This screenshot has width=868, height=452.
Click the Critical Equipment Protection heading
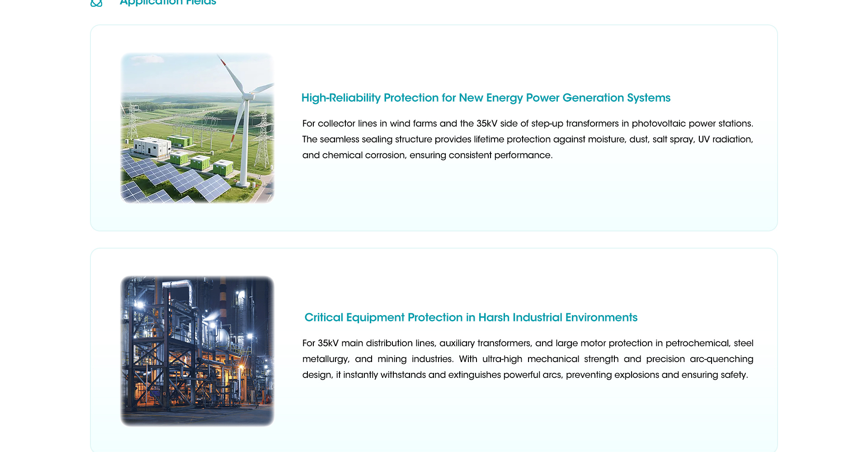(471, 317)
